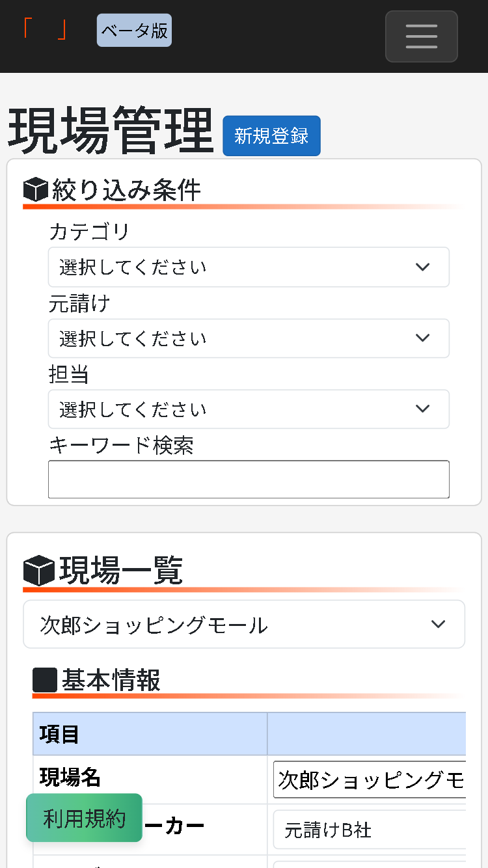Click the chevron icon on the 担当 select
The image size is (488, 868).
(x=422, y=409)
